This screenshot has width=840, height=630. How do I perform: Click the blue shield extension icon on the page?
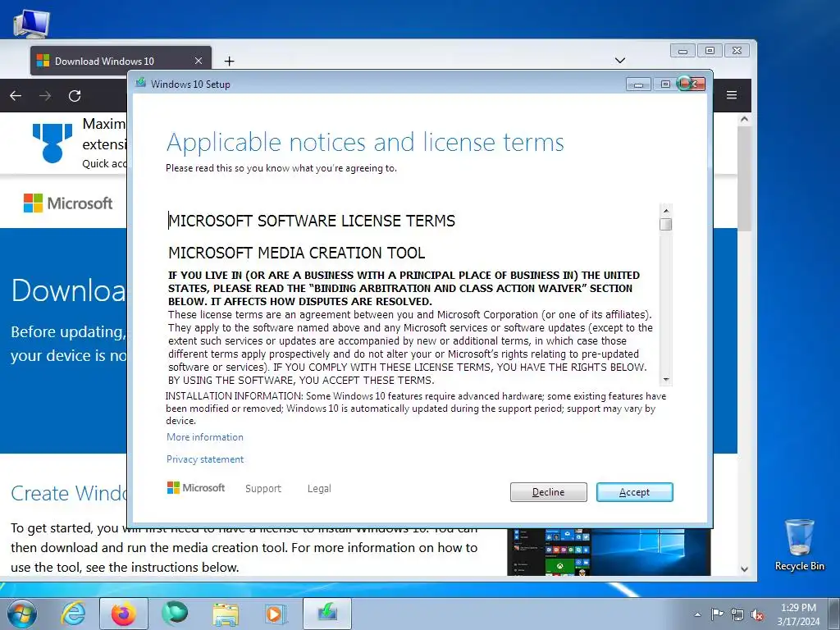click(x=52, y=143)
